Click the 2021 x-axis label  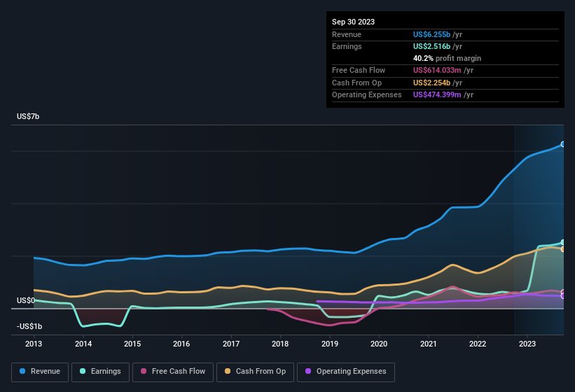[429, 344]
